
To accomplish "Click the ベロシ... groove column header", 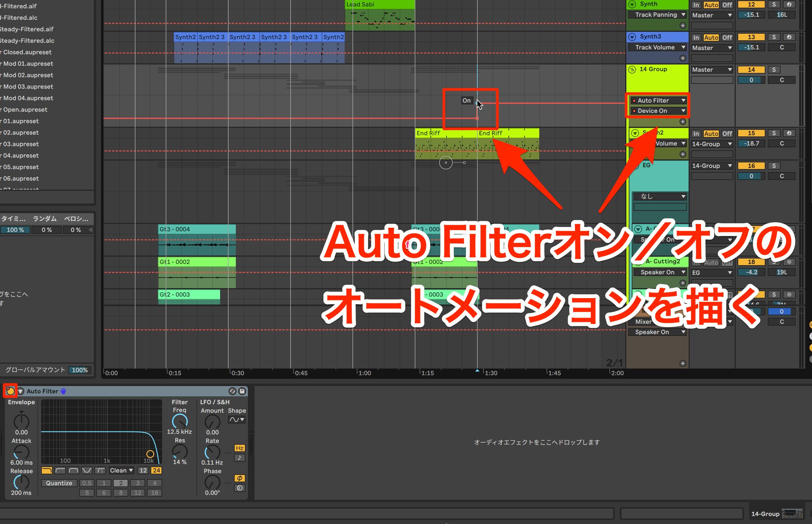I will (76, 219).
